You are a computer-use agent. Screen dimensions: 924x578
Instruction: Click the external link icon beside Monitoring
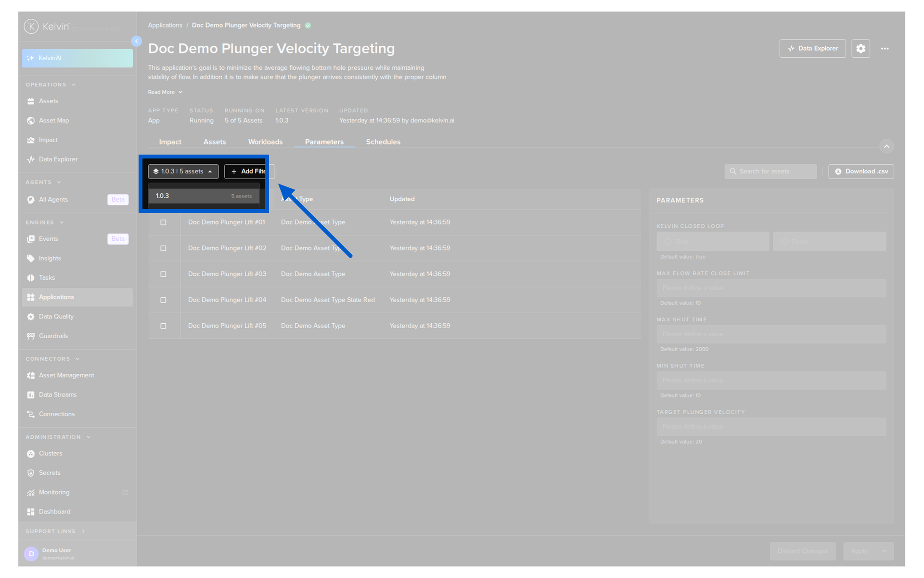(125, 492)
